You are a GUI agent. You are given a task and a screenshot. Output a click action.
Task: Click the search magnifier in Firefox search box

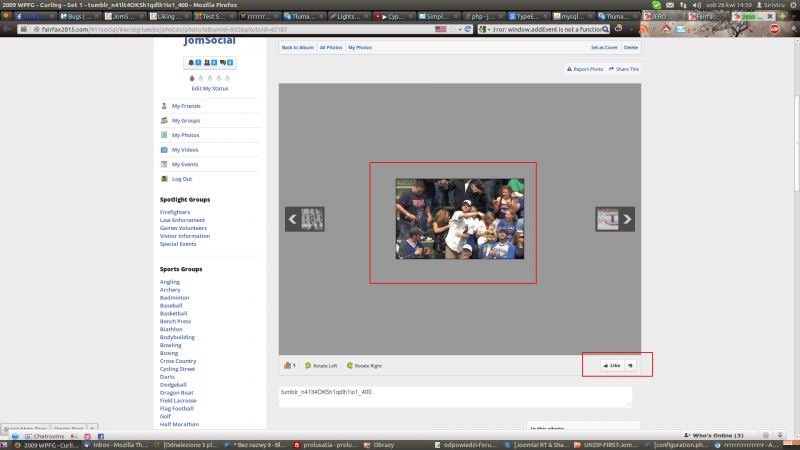point(605,30)
